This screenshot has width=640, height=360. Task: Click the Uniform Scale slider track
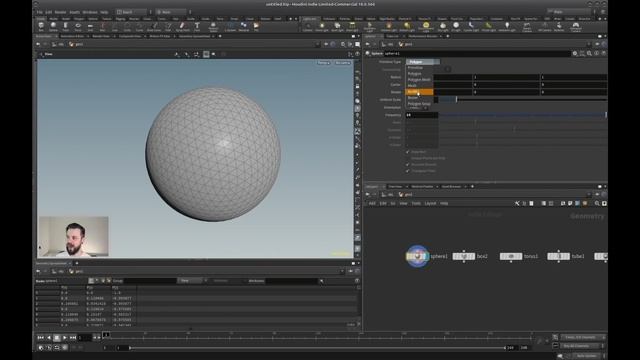[522, 100]
